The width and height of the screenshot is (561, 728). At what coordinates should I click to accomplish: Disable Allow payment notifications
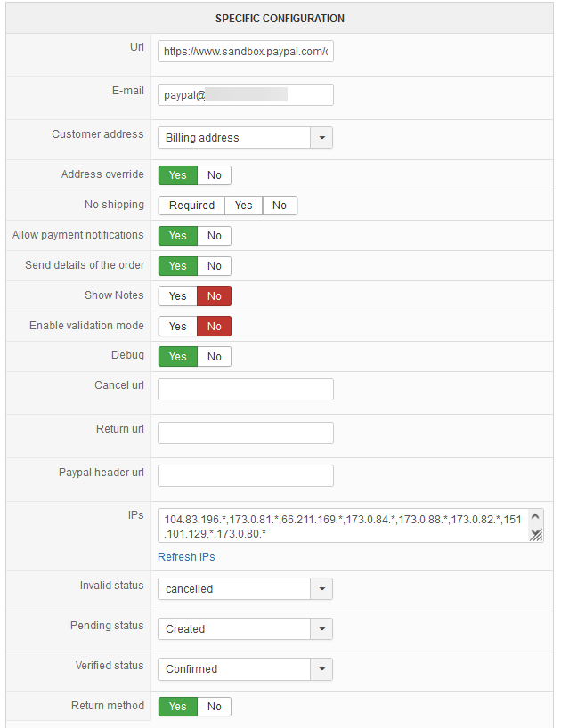(214, 236)
